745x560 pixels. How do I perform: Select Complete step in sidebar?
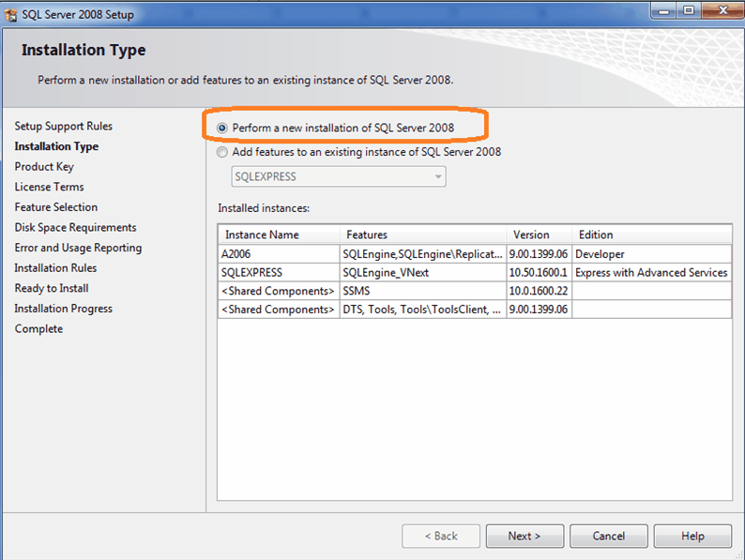(38, 328)
